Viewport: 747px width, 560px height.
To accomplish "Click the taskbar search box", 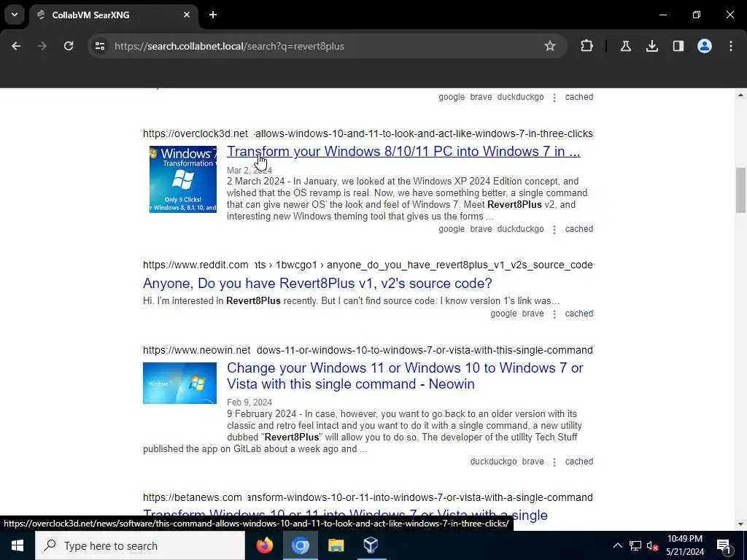I will pyautogui.click(x=140, y=545).
